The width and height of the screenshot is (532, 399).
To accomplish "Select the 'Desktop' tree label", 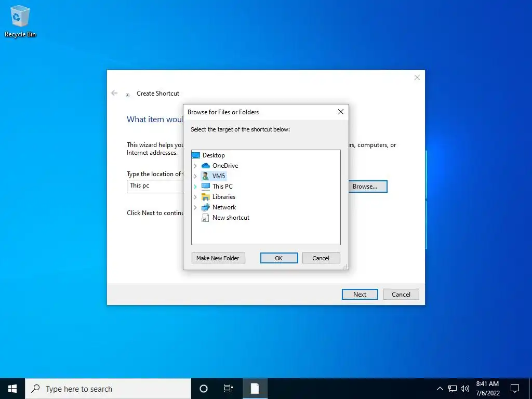I will click(x=214, y=155).
